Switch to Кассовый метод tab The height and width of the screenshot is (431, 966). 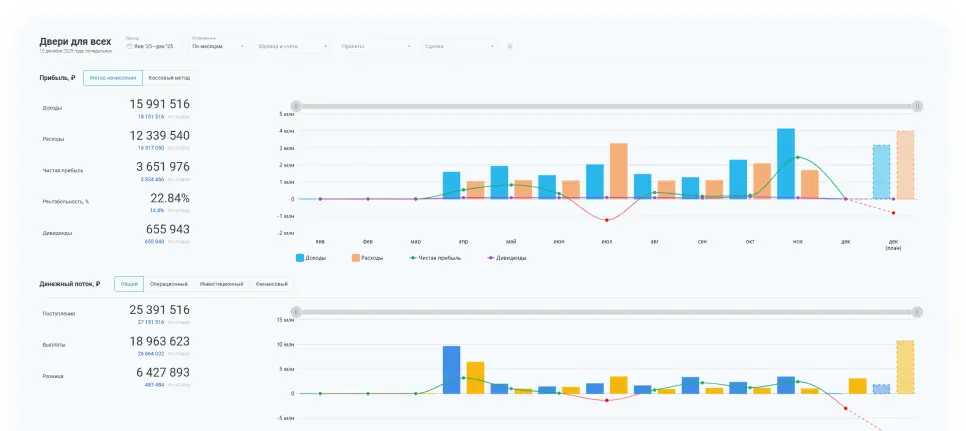[x=169, y=77]
